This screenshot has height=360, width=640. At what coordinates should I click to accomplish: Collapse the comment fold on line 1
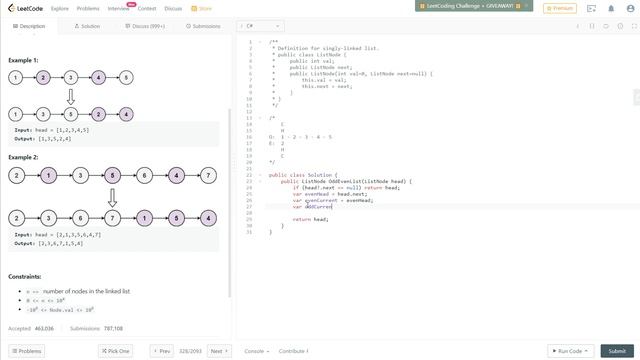coord(260,42)
